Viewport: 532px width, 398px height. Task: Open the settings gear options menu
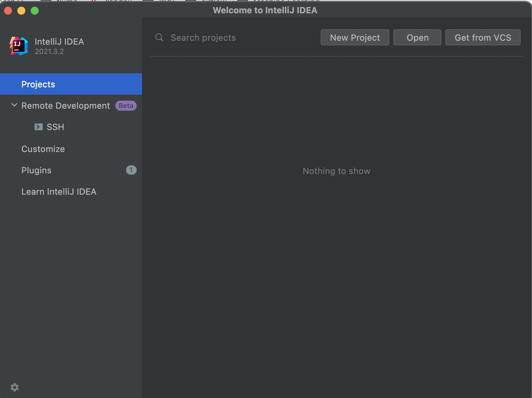click(15, 387)
